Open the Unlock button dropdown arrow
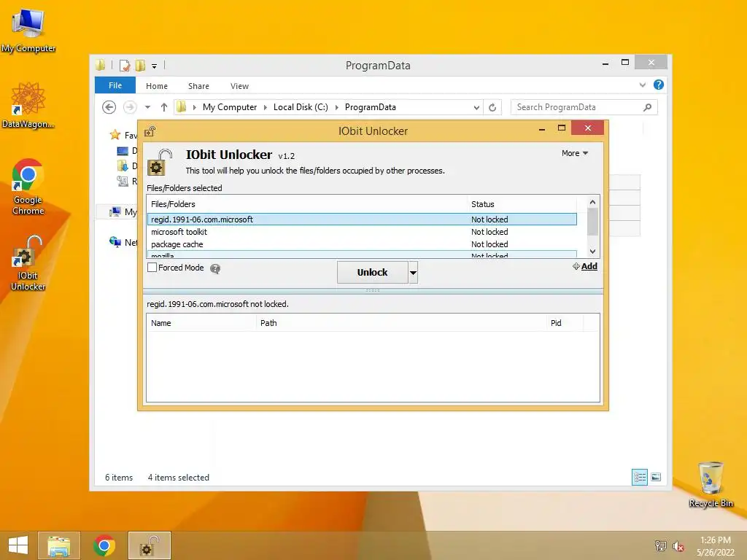Viewport: 747px width, 560px height. pos(413,273)
